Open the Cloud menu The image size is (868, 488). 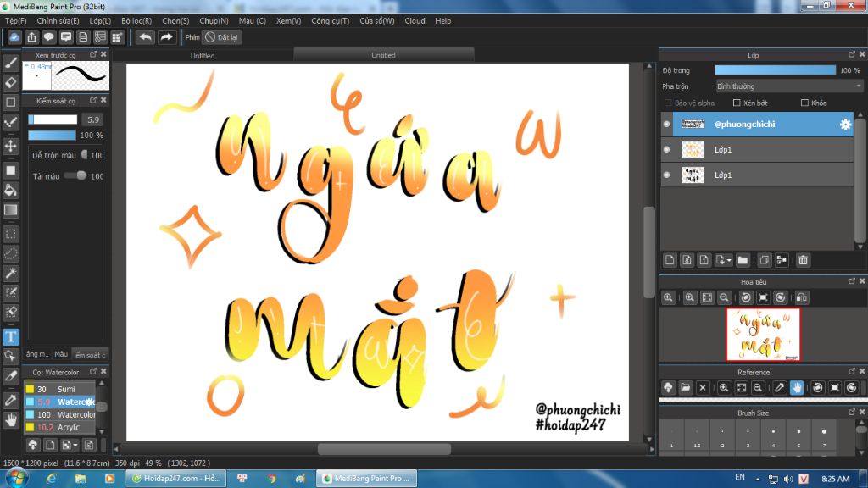tap(415, 20)
